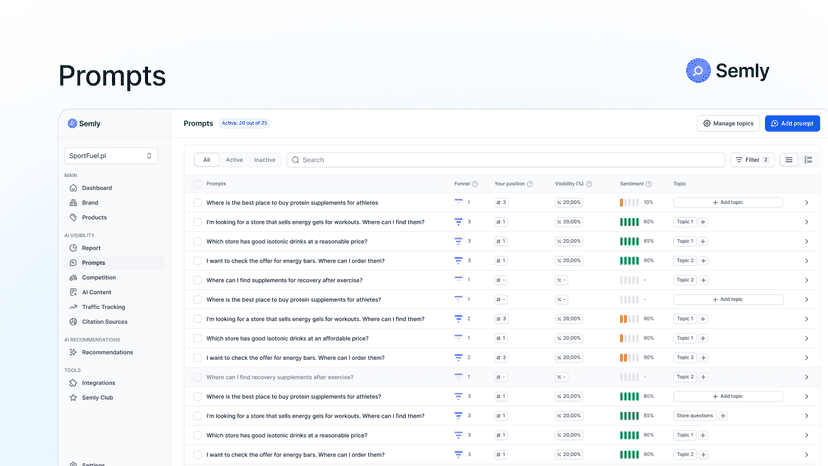Image resolution: width=828 pixels, height=466 pixels.
Task: Click the 85% green sentiment bar in isotonic row
Action: coord(629,241)
